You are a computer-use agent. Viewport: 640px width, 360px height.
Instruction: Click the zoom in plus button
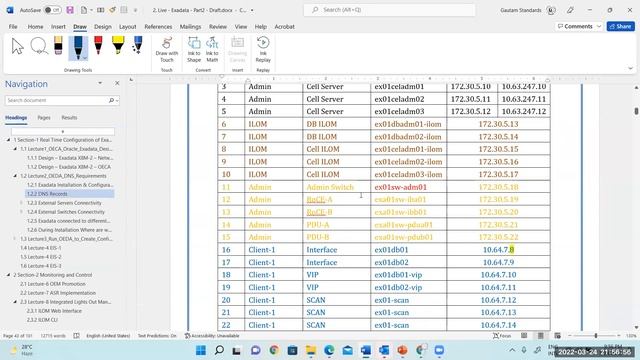click(619, 336)
